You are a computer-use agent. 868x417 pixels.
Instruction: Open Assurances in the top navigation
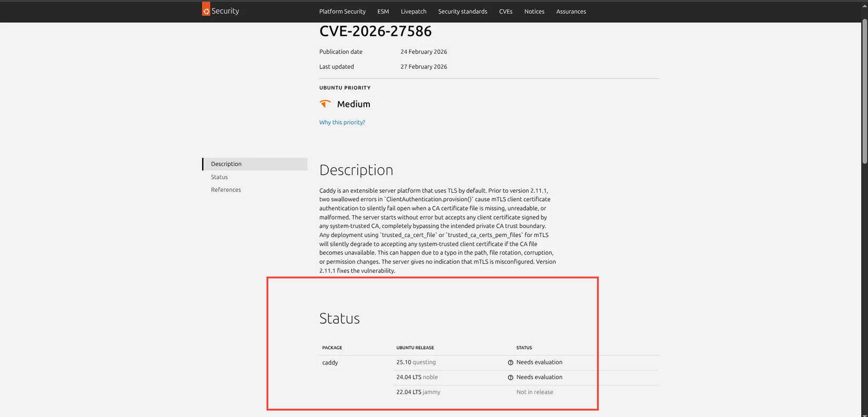[571, 11]
